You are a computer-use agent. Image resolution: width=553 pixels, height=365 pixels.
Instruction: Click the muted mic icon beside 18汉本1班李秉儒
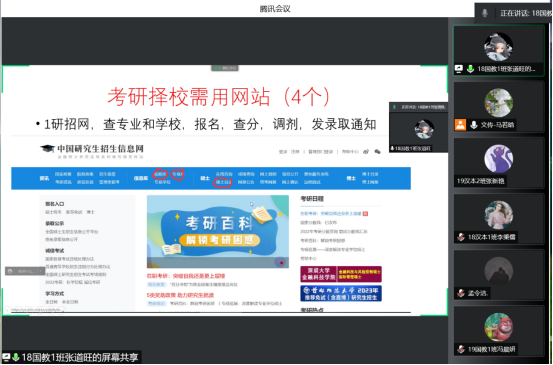pos(461,237)
